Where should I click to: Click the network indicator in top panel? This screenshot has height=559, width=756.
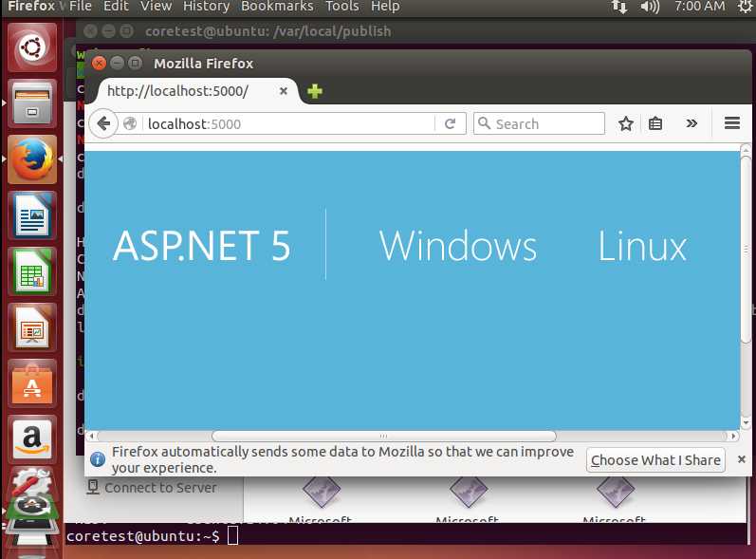(x=619, y=7)
